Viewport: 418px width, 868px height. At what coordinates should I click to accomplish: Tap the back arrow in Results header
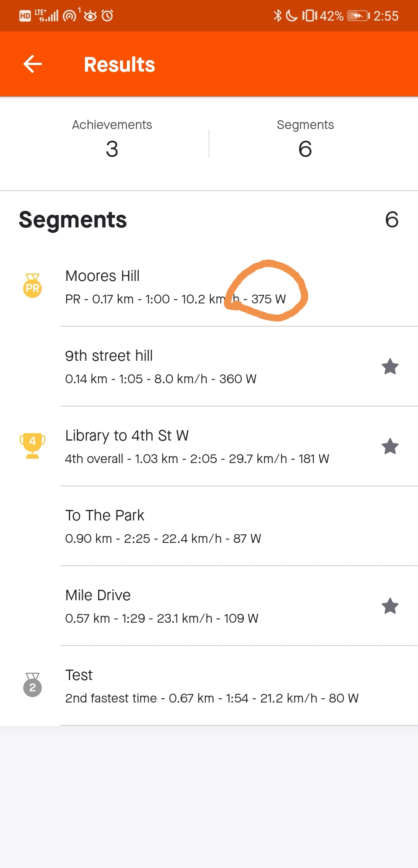(33, 64)
